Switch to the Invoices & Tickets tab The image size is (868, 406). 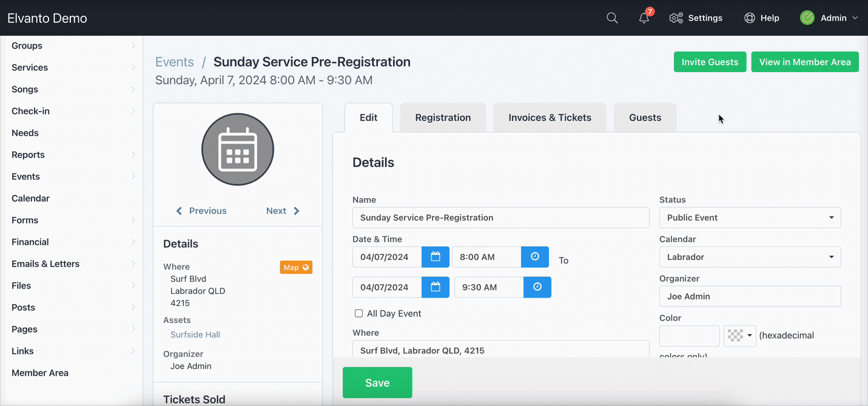(x=550, y=118)
